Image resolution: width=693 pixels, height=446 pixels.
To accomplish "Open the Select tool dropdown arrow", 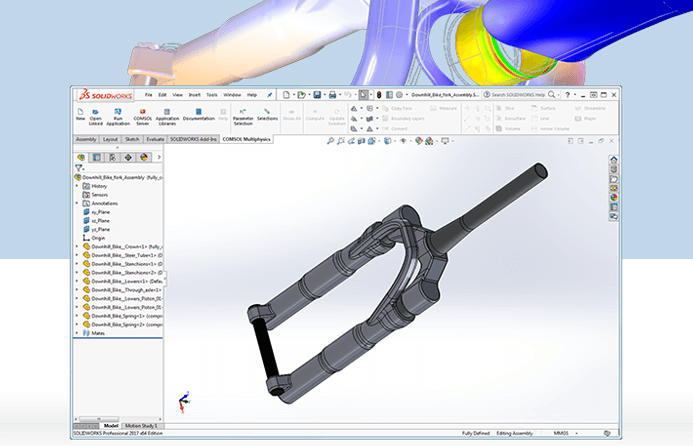I will point(370,95).
